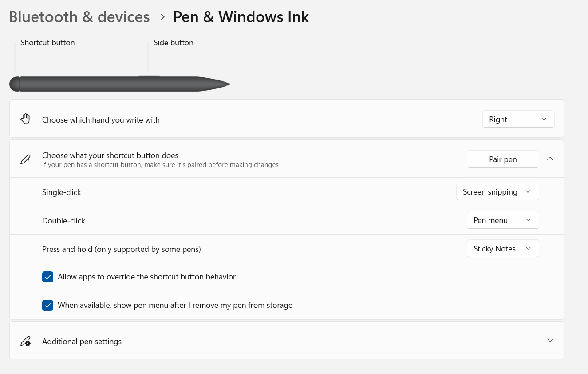Click the hand icon beside handedness setting
The width and height of the screenshot is (588, 374).
coord(25,119)
